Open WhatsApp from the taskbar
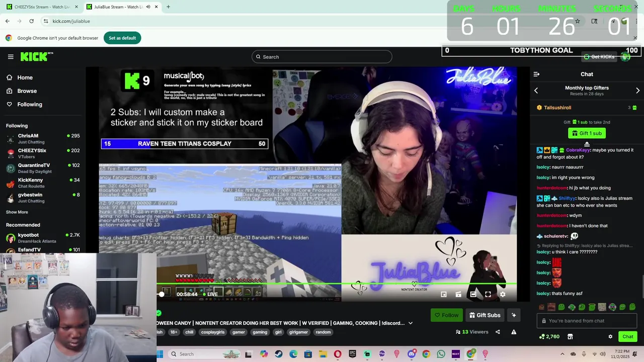 tap(441, 354)
